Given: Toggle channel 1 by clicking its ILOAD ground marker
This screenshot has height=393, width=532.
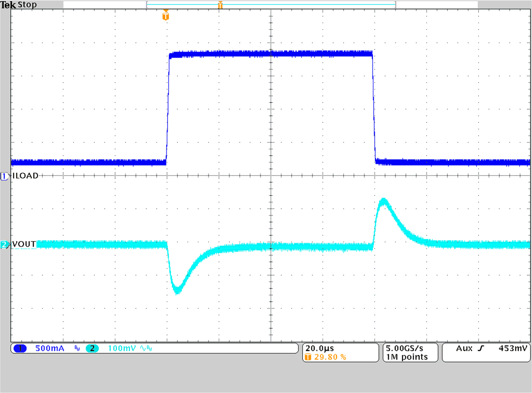Looking at the screenshot, I should (4, 176).
